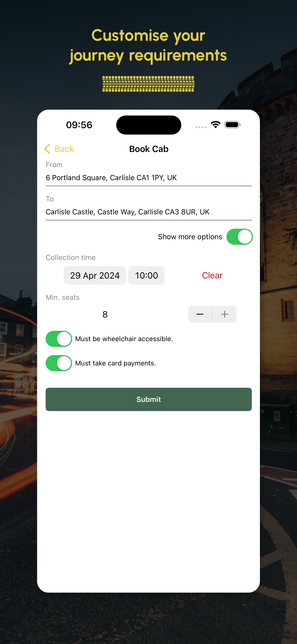This screenshot has width=297, height=644.
Task: Tap the Book Cab title
Action: click(149, 149)
